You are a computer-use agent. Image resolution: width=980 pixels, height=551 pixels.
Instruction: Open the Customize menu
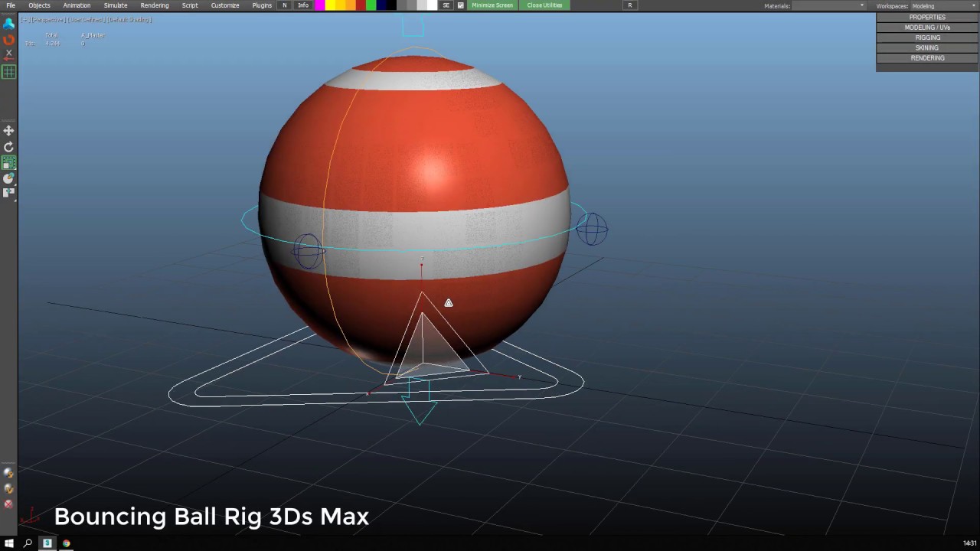coord(225,5)
